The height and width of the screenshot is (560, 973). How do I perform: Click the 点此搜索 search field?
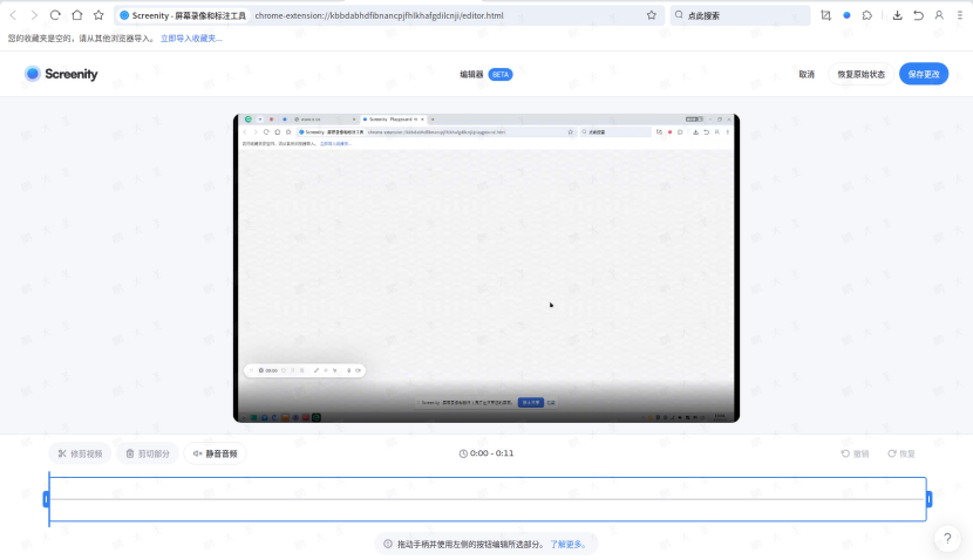coord(740,15)
